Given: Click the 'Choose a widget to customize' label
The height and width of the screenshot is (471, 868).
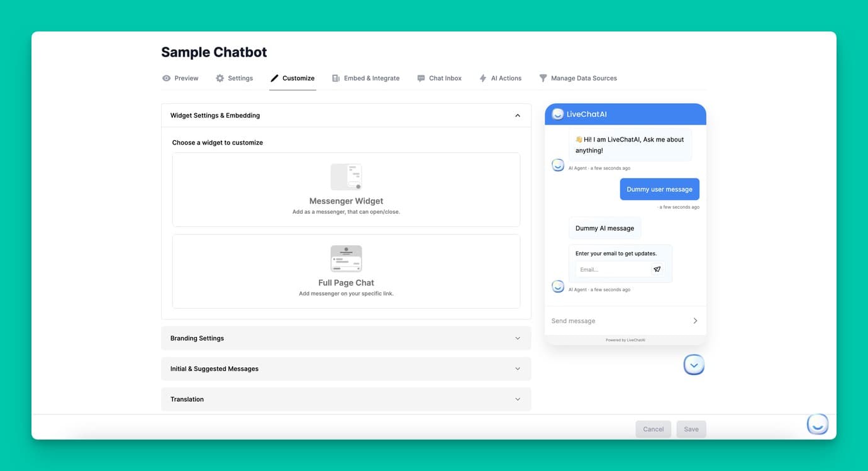Looking at the screenshot, I should pyautogui.click(x=218, y=143).
